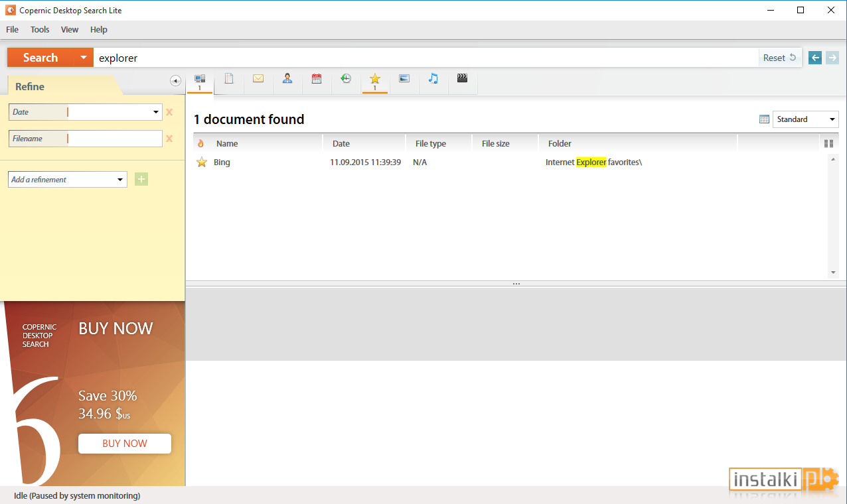Image resolution: width=847 pixels, height=504 pixels.
Task: Click the search box containing explorer
Action: click(x=425, y=58)
